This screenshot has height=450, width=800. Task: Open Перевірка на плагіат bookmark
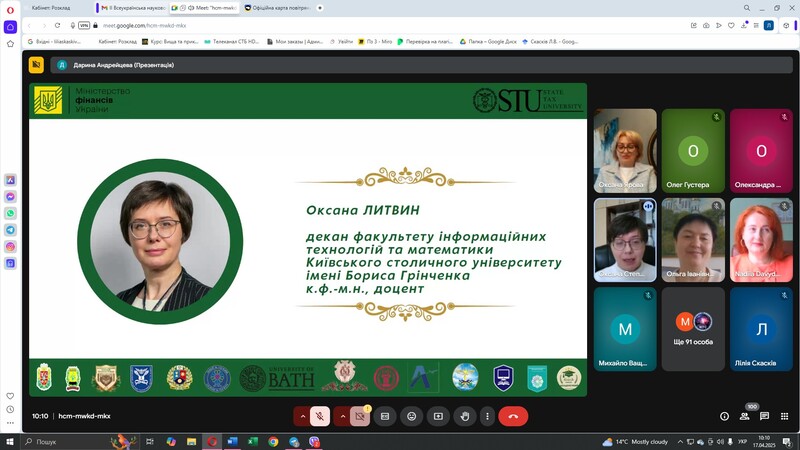pyautogui.click(x=425, y=41)
